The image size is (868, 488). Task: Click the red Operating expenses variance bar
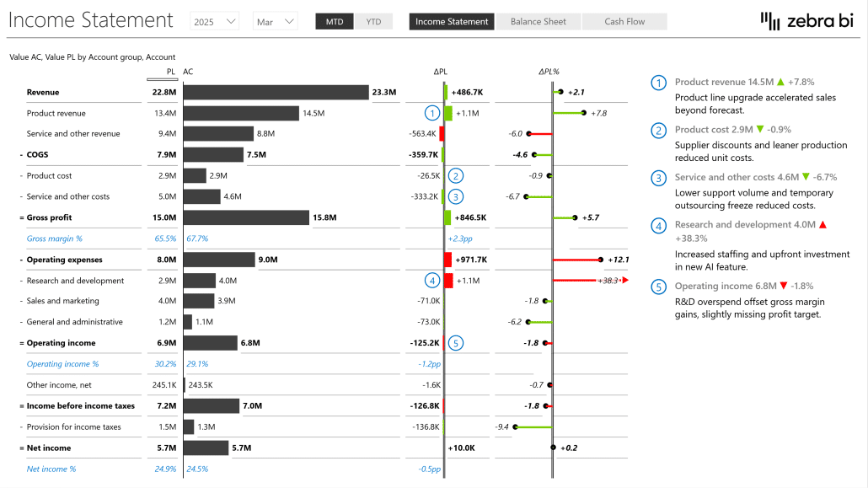tap(447, 260)
